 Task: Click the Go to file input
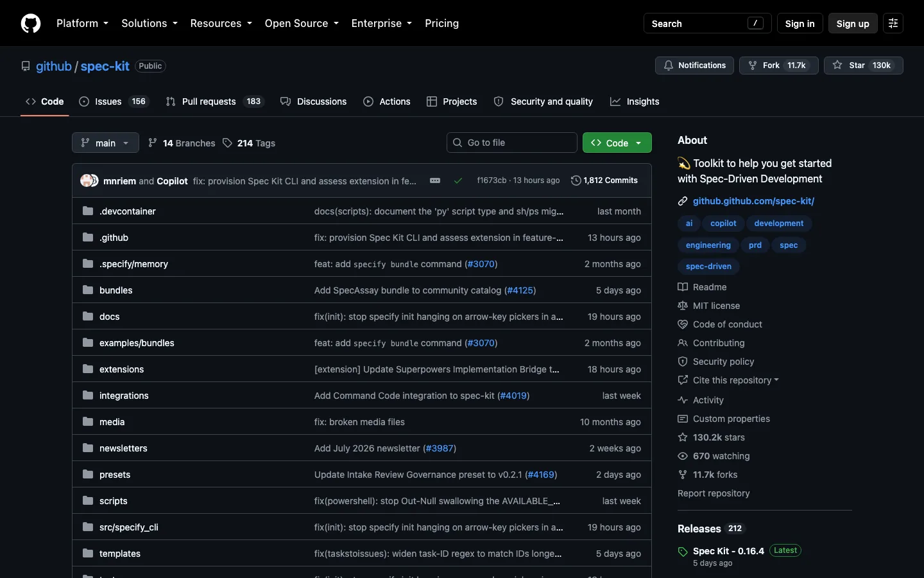(x=512, y=143)
